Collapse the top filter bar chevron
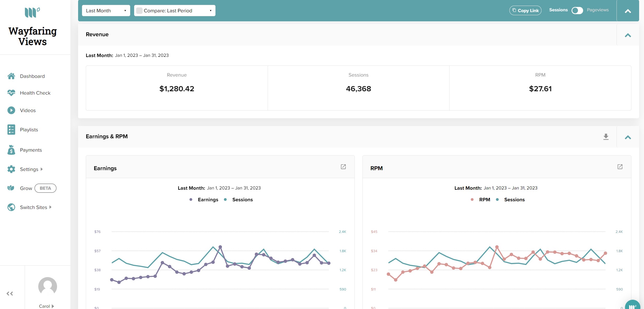The height and width of the screenshot is (309, 644). [x=628, y=11]
